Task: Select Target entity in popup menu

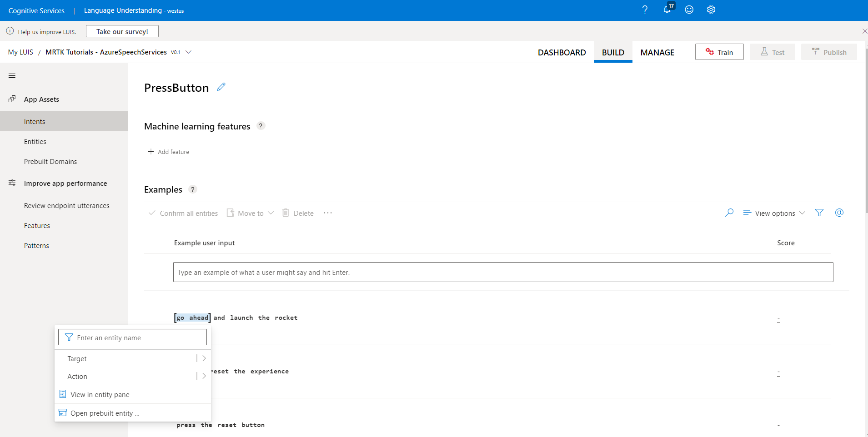Action: [x=77, y=358]
